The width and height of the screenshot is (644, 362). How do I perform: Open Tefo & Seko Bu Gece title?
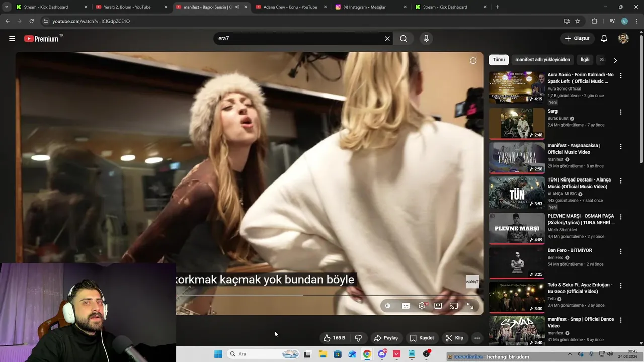click(580, 288)
